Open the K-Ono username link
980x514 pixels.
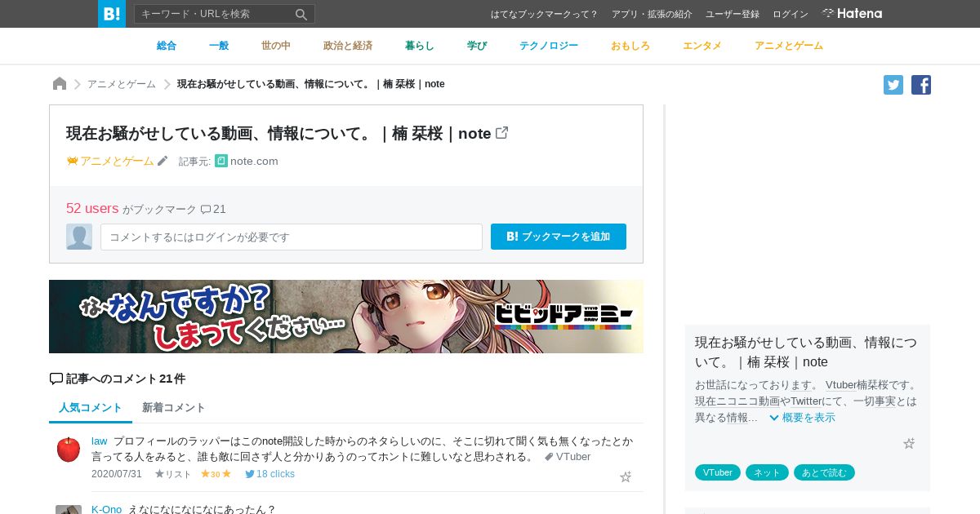(x=107, y=510)
